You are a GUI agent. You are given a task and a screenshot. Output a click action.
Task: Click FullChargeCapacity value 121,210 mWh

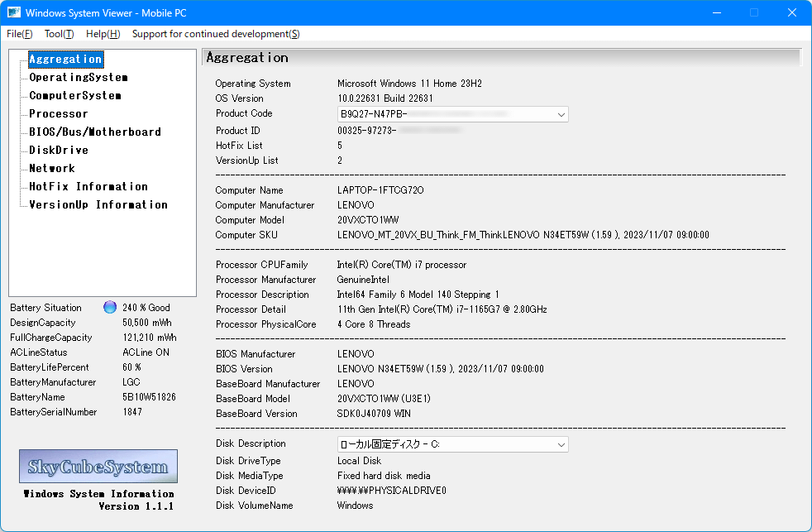(x=150, y=338)
